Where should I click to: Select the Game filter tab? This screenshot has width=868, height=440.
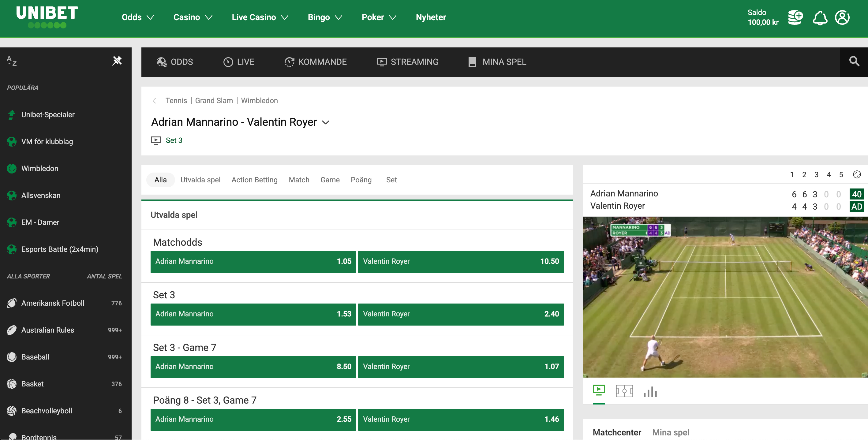330,180
